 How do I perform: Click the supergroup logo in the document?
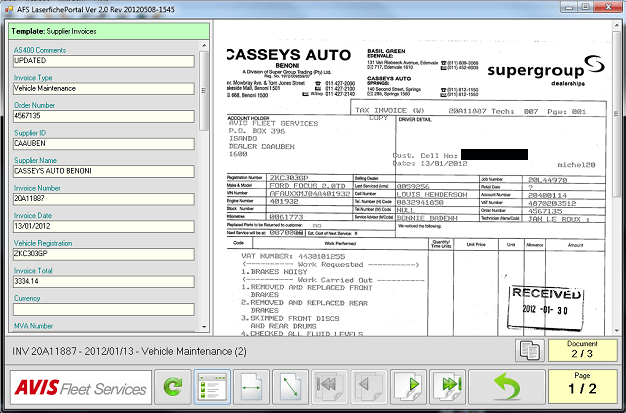(546, 71)
